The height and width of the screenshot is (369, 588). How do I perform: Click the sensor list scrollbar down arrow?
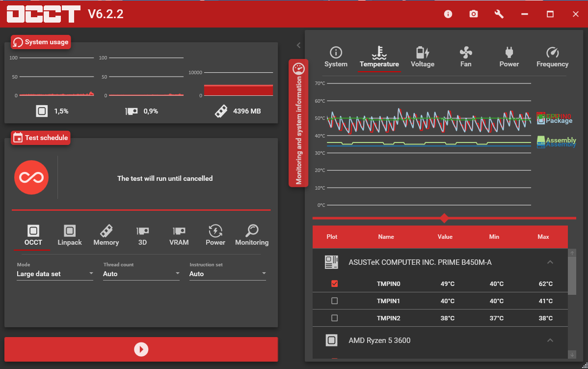[572, 354]
